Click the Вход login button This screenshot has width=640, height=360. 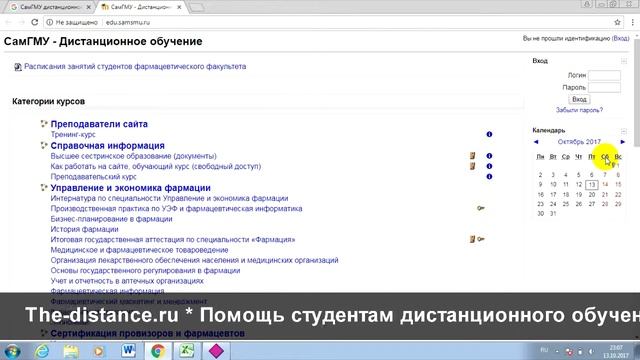click(579, 99)
